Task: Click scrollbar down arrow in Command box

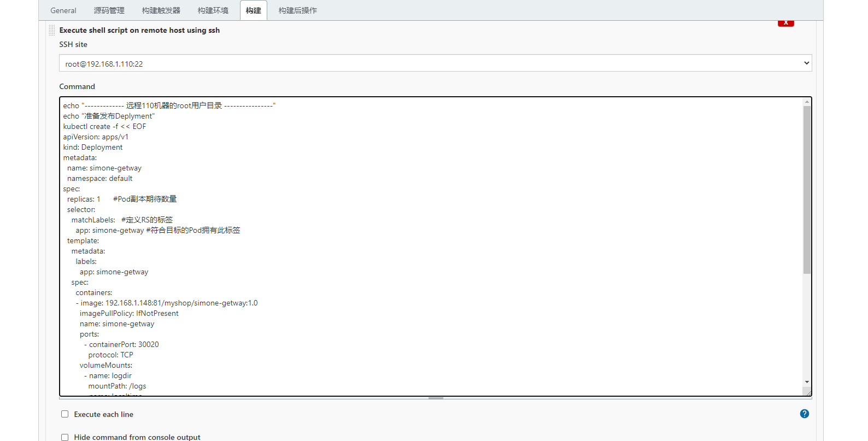Action: tap(807, 382)
